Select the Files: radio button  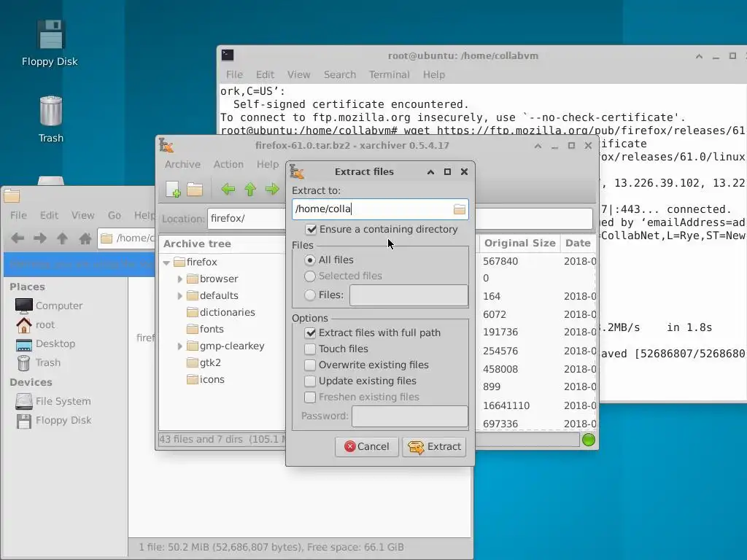pos(310,295)
